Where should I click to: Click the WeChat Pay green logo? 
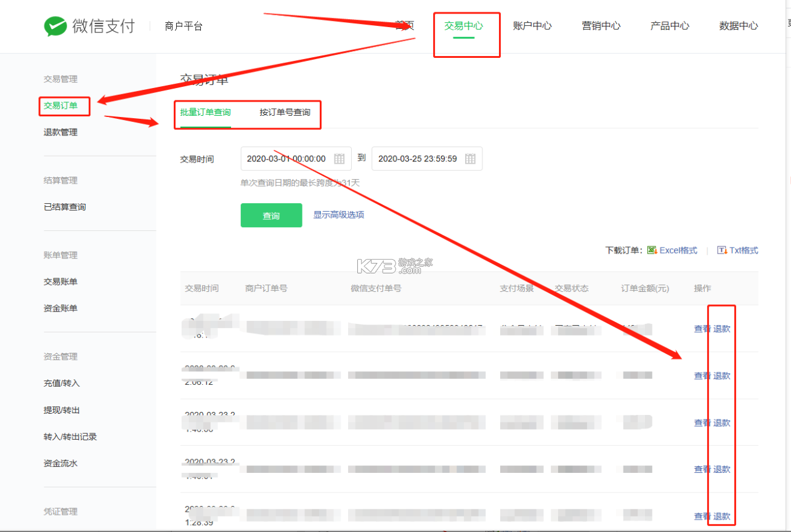tap(55, 26)
